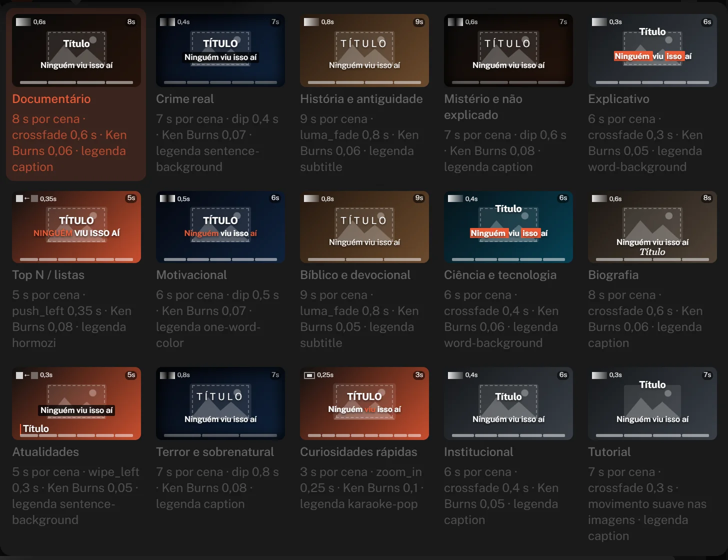Click the dip transition icon on the Terror e sobrenatural preview
This screenshot has height=560, width=728.
coord(167,375)
